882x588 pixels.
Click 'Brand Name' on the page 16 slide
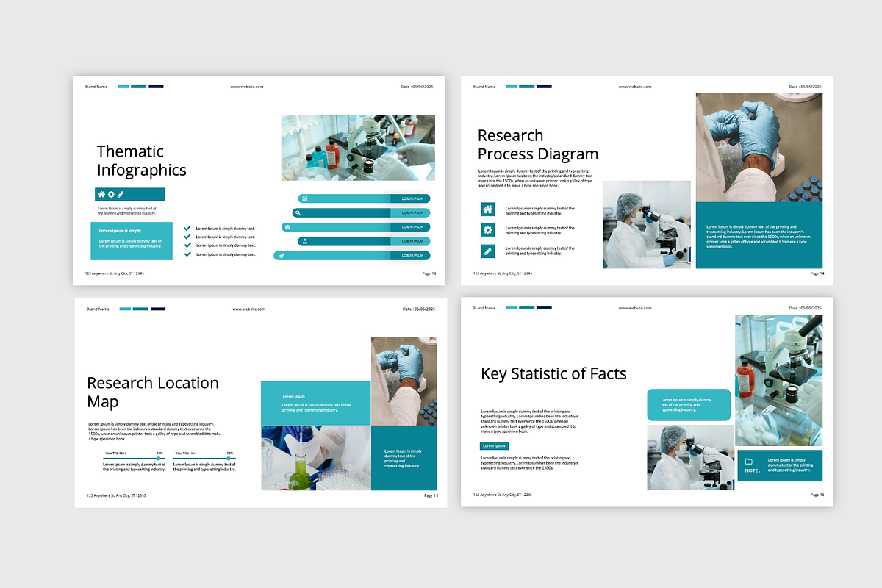coord(484,308)
